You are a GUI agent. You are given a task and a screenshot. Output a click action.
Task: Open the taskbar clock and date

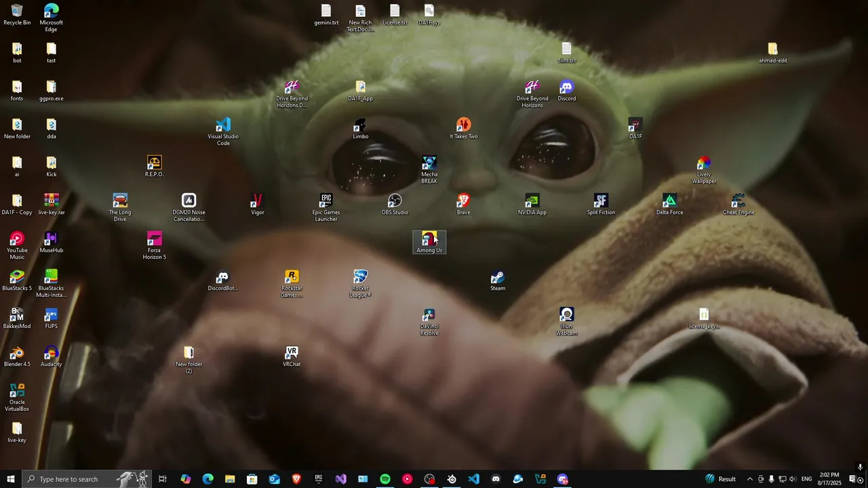coord(829,479)
